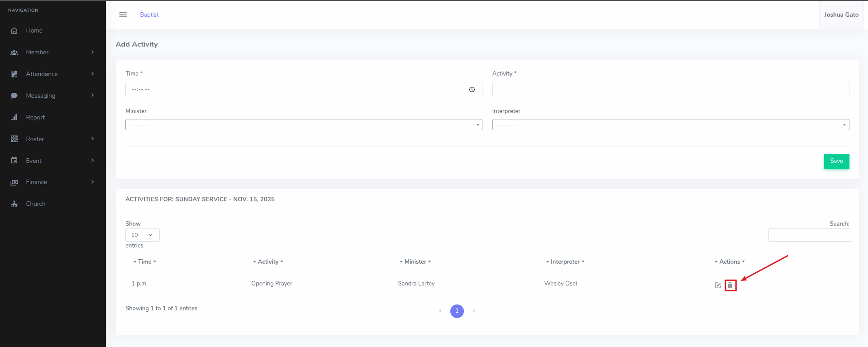Click the Messaging chat bubble icon

coord(14,96)
